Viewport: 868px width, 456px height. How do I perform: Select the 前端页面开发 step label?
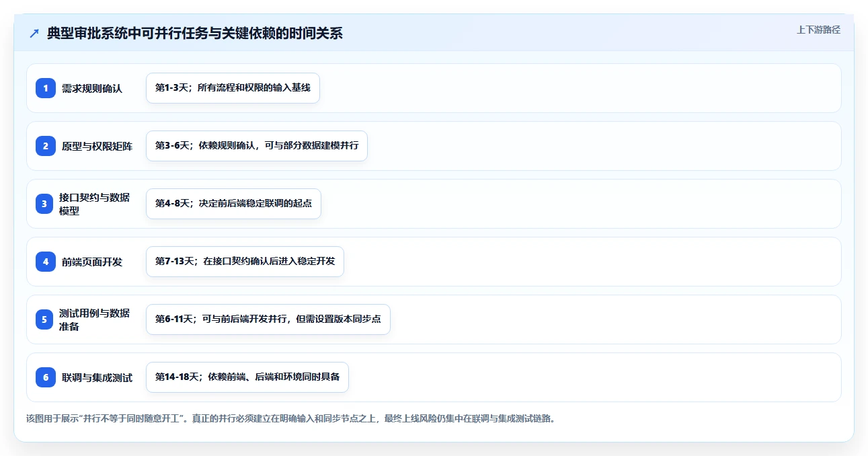point(92,262)
